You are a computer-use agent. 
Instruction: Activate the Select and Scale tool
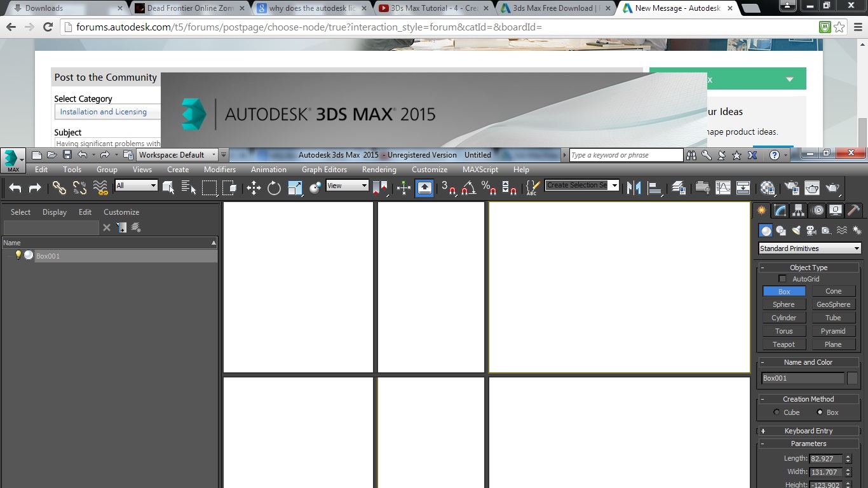pyautogui.click(x=295, y=187)
